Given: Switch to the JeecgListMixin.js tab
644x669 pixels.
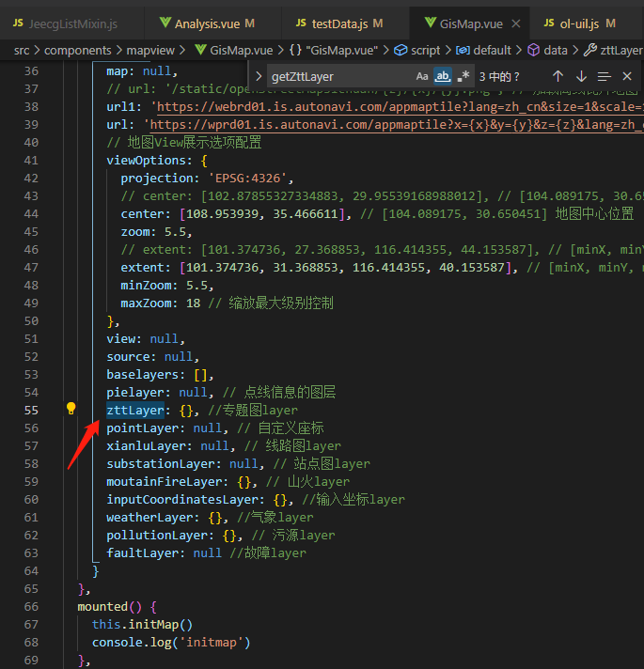Looking at the screenshot, I should [65, 23].
